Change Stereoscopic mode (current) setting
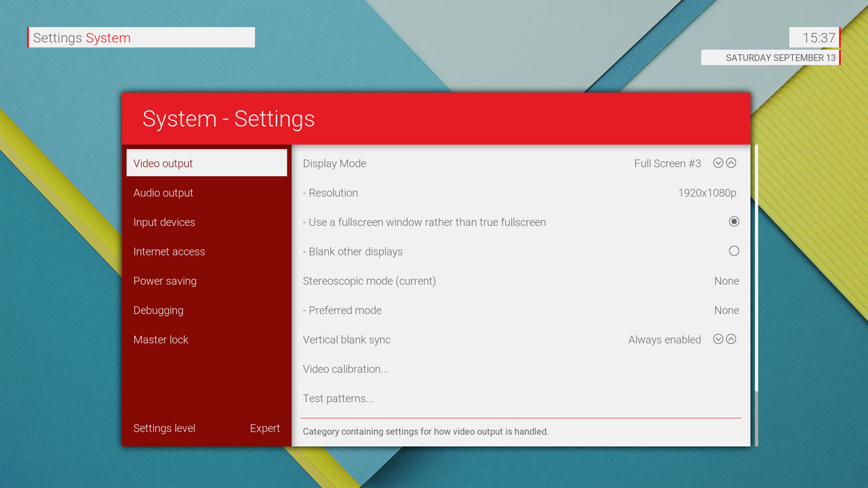 coord(726,281)
